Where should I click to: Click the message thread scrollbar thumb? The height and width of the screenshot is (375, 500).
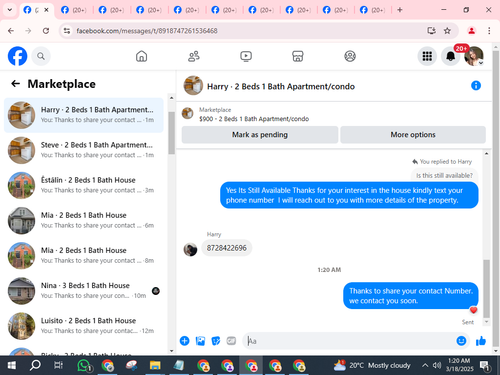[486, 288]
